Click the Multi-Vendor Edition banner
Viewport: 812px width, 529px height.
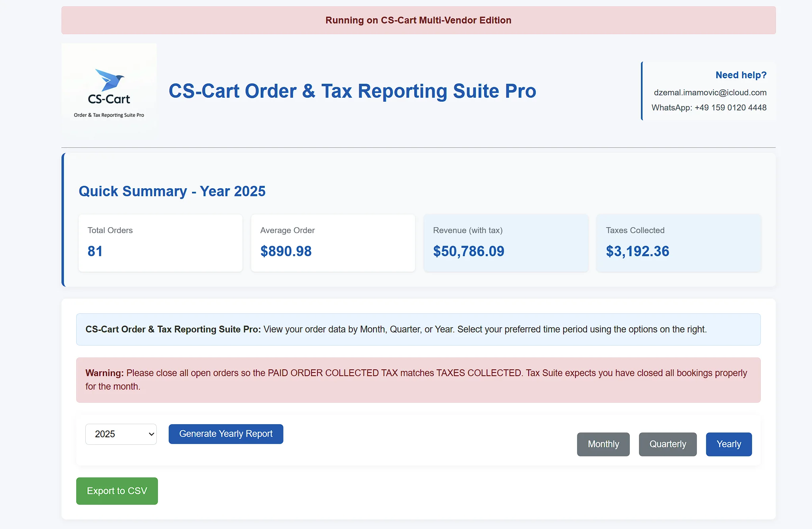tap(418, 20)
